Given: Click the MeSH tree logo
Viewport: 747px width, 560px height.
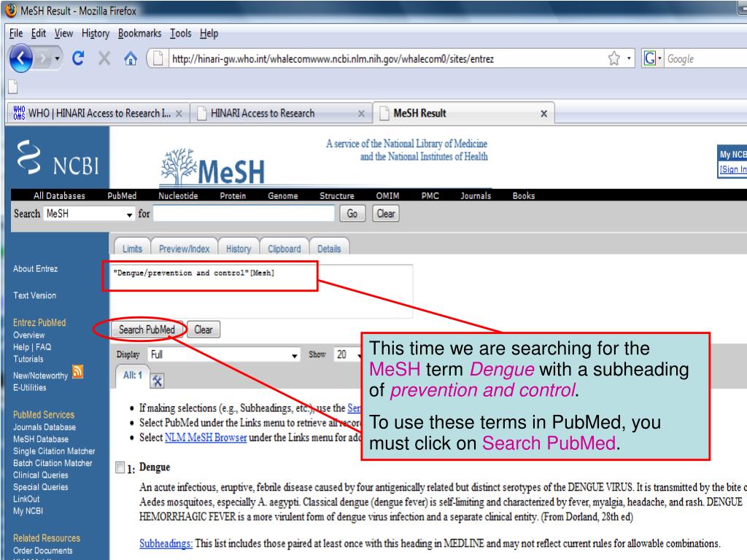Looking at the screenshot, I should (212, 167).
